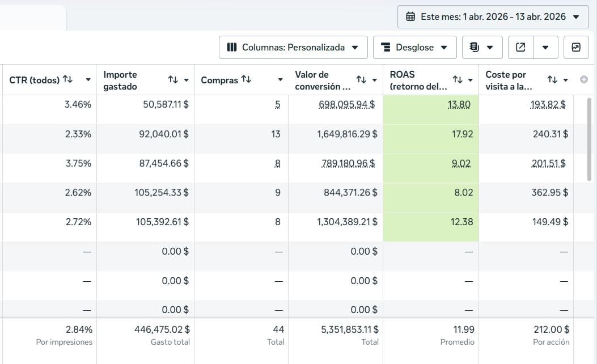Click the underlined ROAS value 9.02
The width and height of the screenshot is (597, 364).
pyautogui.click(x=461, y=163)
